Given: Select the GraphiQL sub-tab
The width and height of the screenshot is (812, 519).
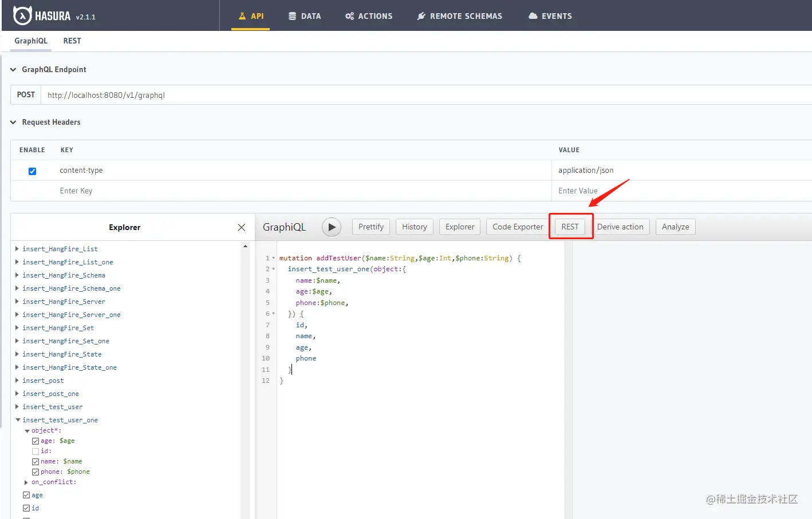Looking at the screenshot, I should tap(31, 41).
